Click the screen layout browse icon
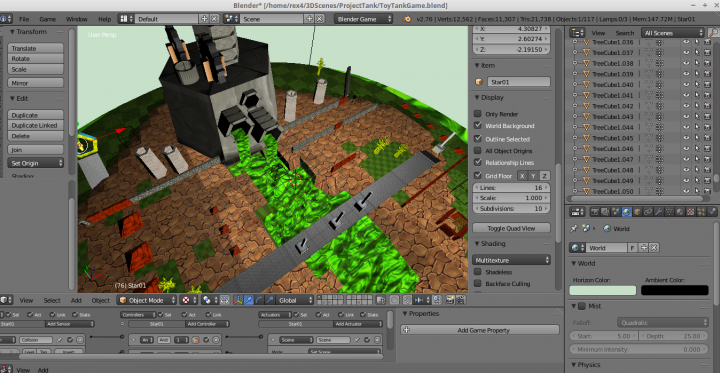This screenshot has height=373, width=720. (x=126, y=19)
